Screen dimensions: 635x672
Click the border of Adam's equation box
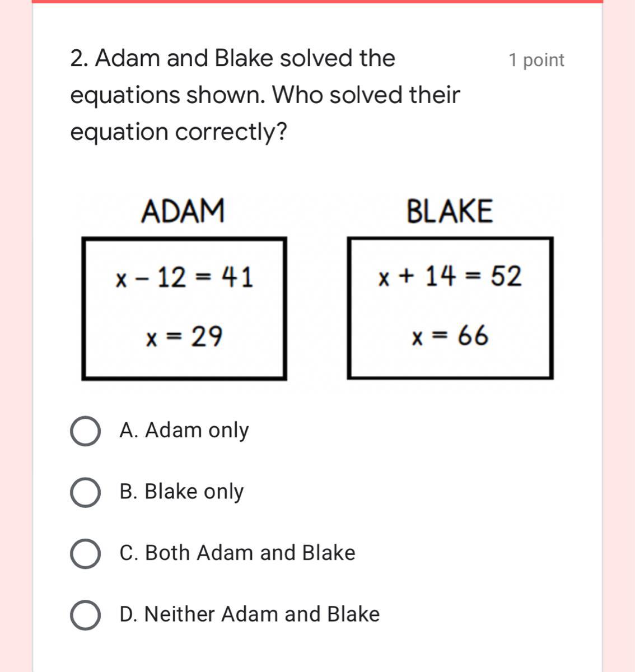pyautogui.click(x=83, y=308)
